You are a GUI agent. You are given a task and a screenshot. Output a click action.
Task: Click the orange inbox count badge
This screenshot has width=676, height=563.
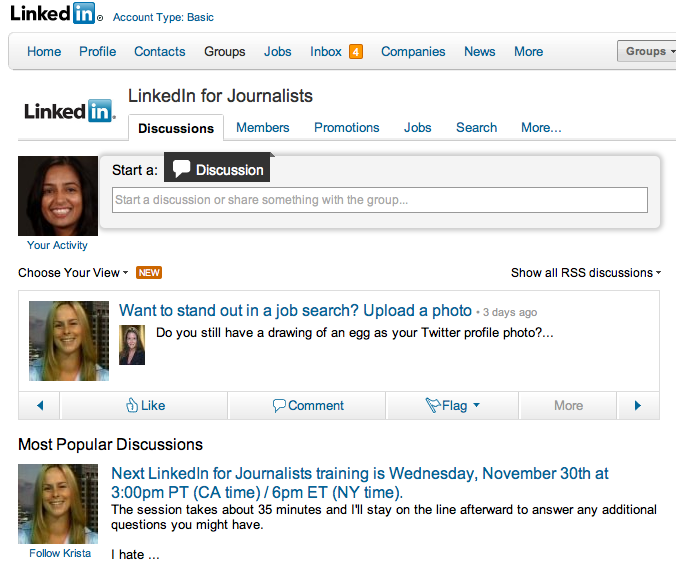pos(356,52)
